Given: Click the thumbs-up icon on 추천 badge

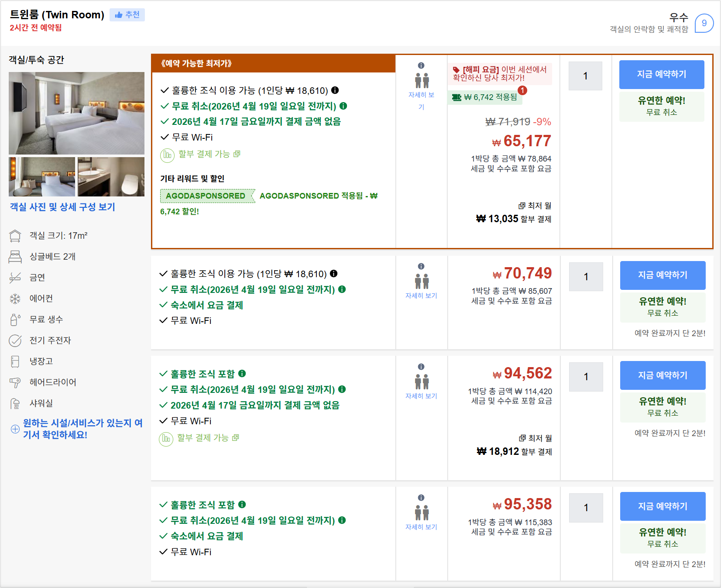Looking at the screenshot, I should pyautogui.click(x=118, y=14).
